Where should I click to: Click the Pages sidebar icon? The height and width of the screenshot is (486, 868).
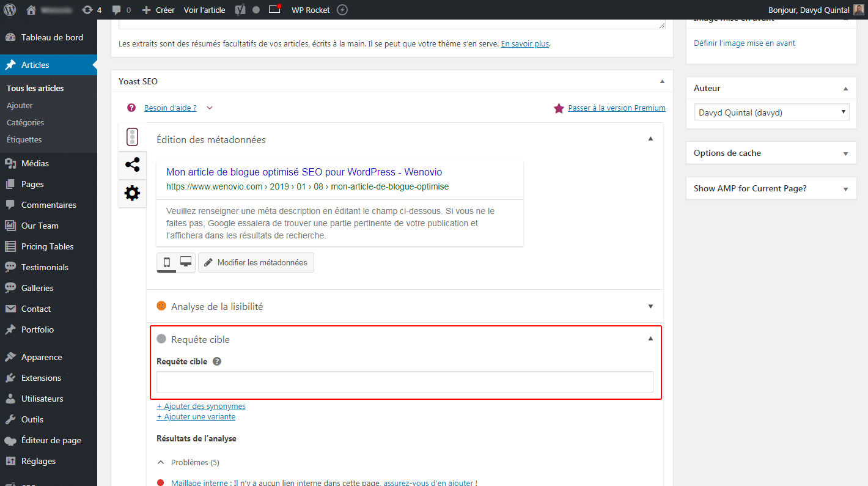(10, 184)
